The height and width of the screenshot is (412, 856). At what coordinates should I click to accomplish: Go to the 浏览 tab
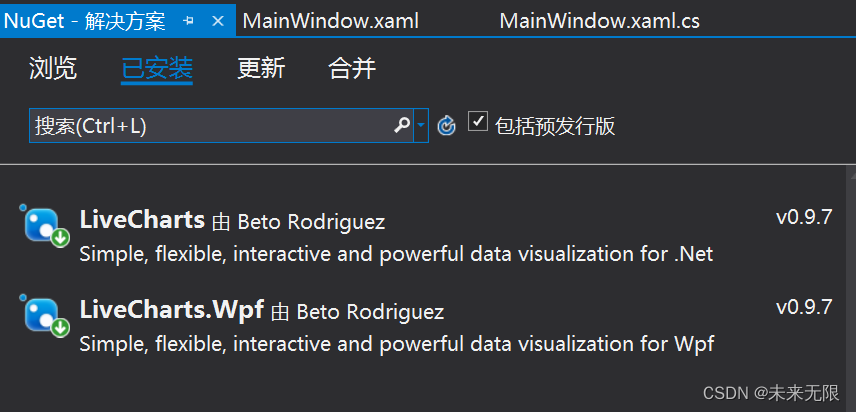pos(53,69)
